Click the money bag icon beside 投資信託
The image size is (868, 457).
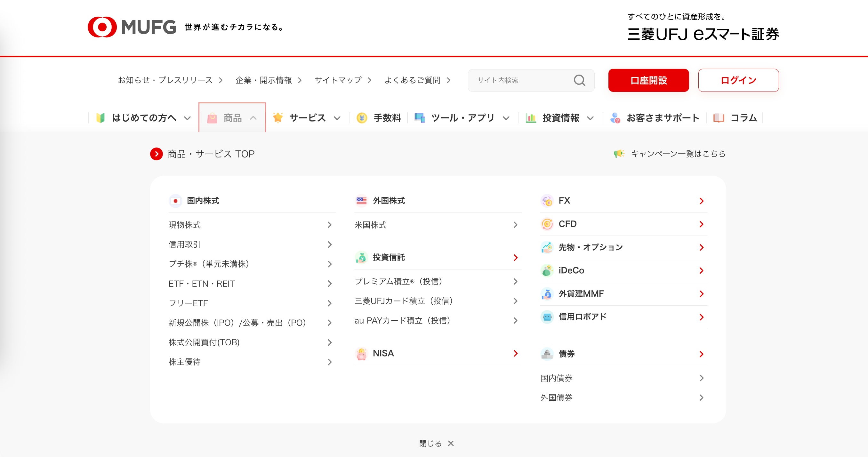(x=361, y=258)
